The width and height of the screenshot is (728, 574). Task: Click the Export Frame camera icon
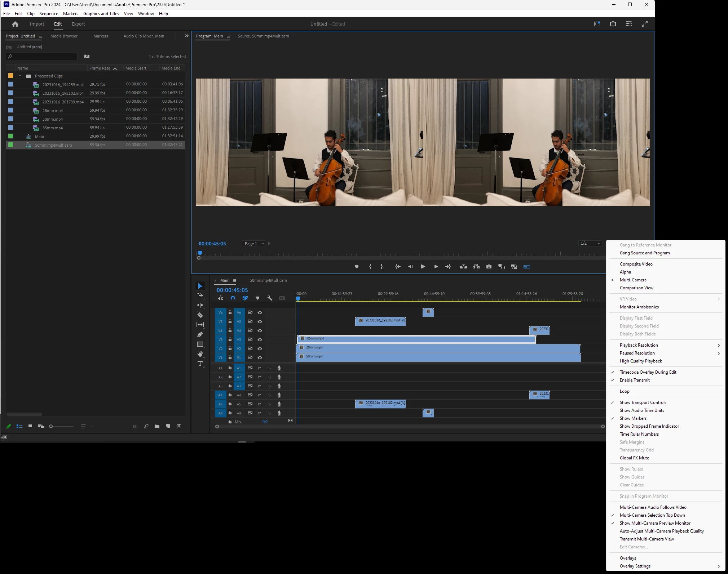489,267
